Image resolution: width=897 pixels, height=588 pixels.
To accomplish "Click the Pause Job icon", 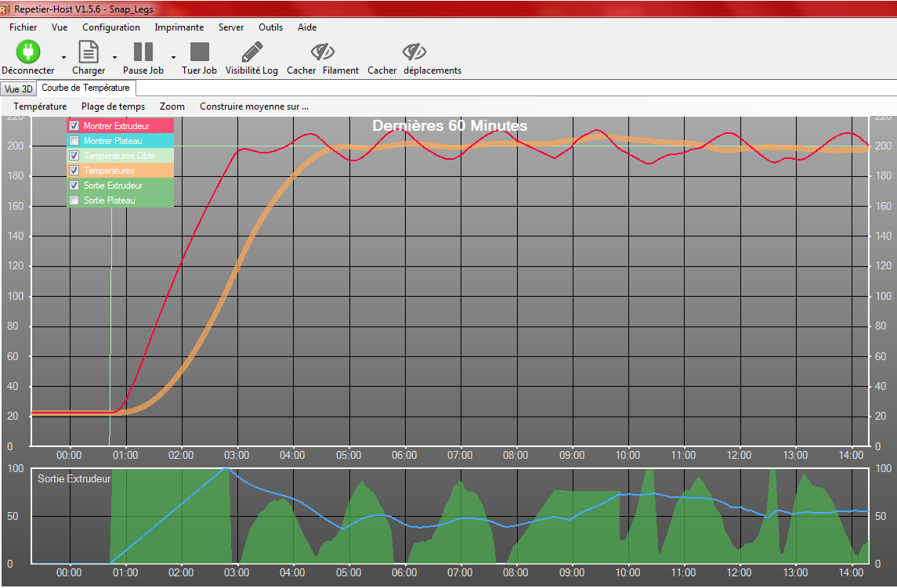I will click(x=143, y=52).
